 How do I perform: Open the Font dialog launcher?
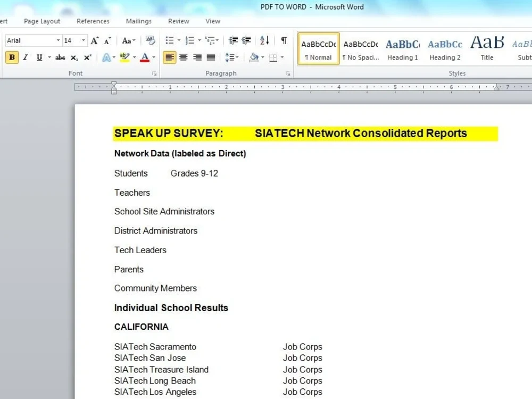pyautogui.click(x=154, y=73)
